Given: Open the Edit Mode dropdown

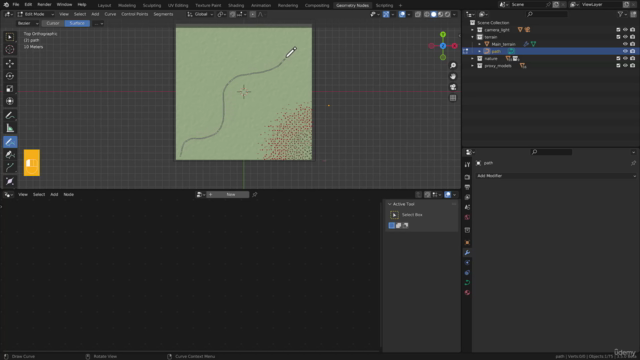Looking at the screenshot, I should tap(36, 14).
